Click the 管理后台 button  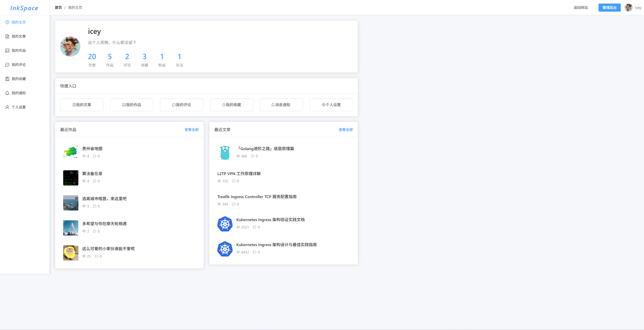click(609, 8)
